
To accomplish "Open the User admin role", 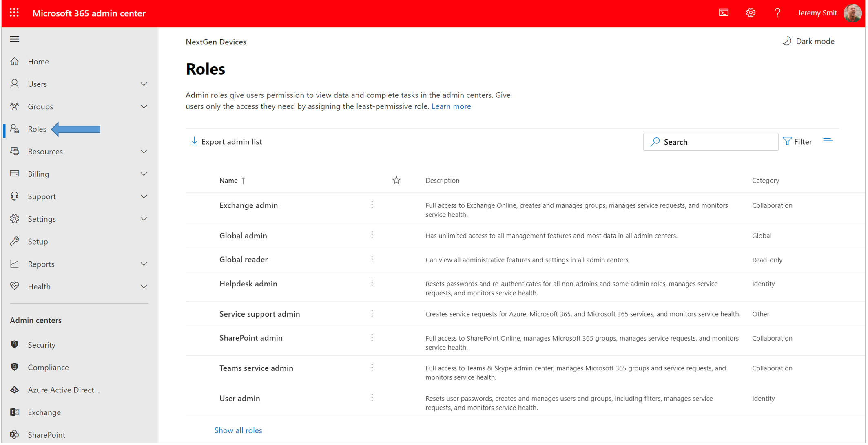I will pyautogui.click(x=239, y=398).
